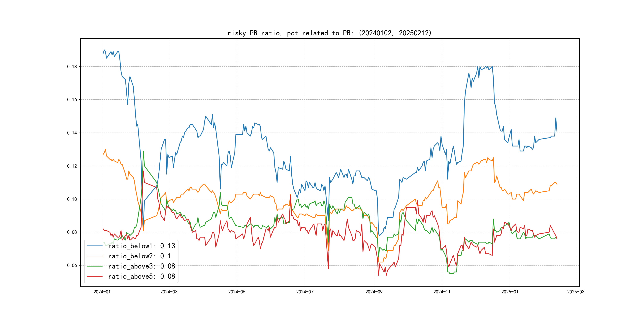The width and height of the screenshot is (644, 322).
Task: Select the 'ratio_above5: 0.08' legend label
Action: (142, 276)
